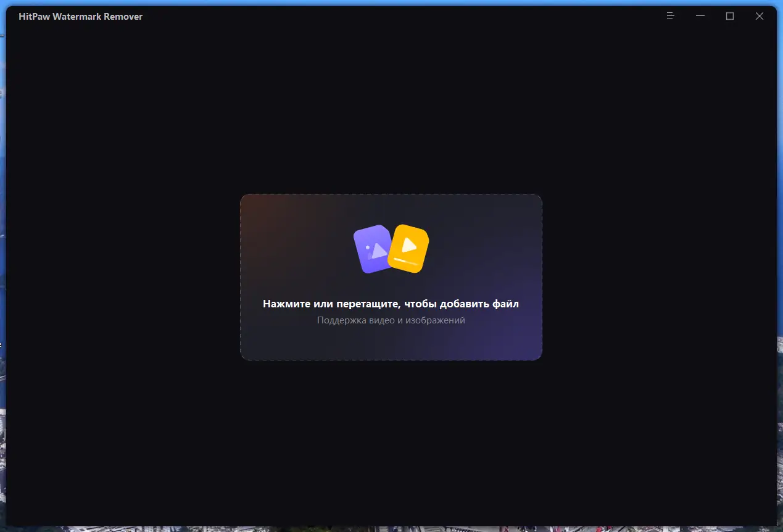Click the HitPaw Watermark Remover title text
This screenshot has height=532, width=783.
click(80, 16)
